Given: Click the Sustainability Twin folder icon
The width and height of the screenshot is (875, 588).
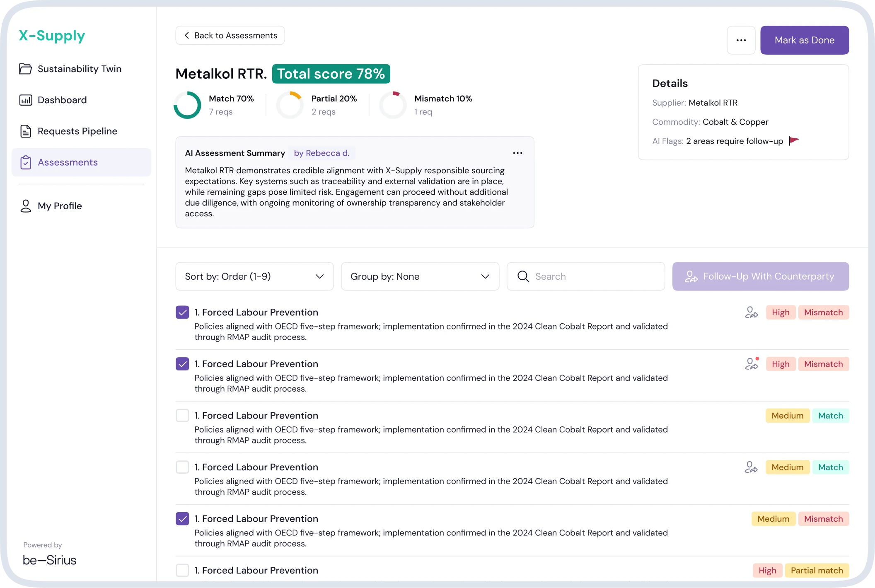Looking at the screenshot, I should click(x=25, y=69).
